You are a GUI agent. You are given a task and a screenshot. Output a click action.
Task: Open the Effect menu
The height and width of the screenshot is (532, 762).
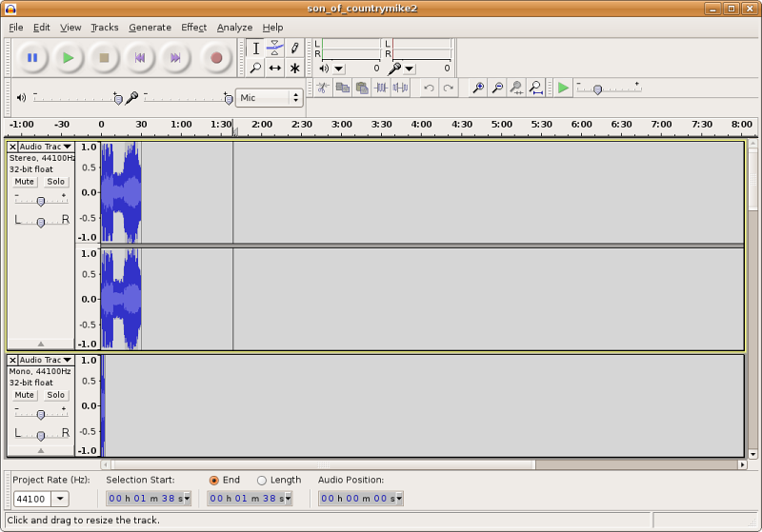(x=193, y=28)
